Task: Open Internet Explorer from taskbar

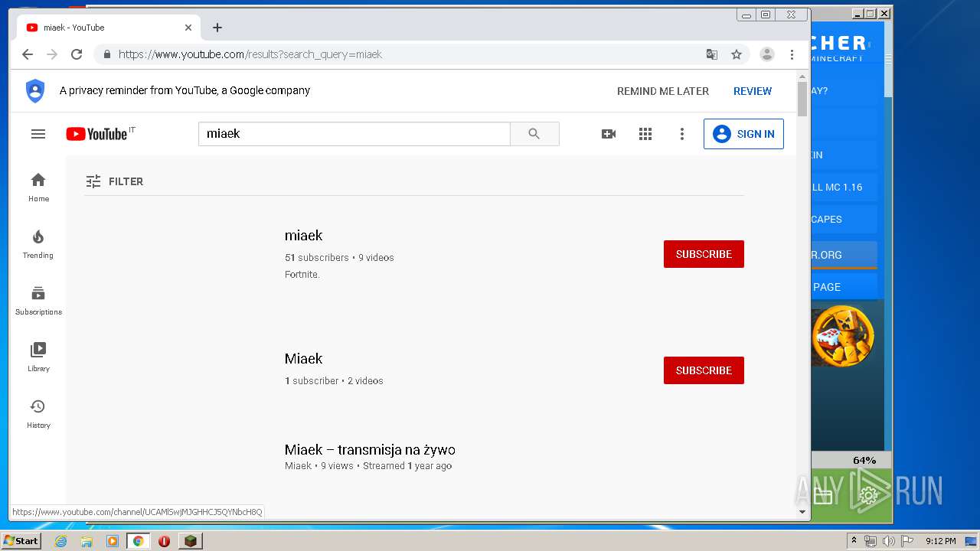Action: coord(60,541)
